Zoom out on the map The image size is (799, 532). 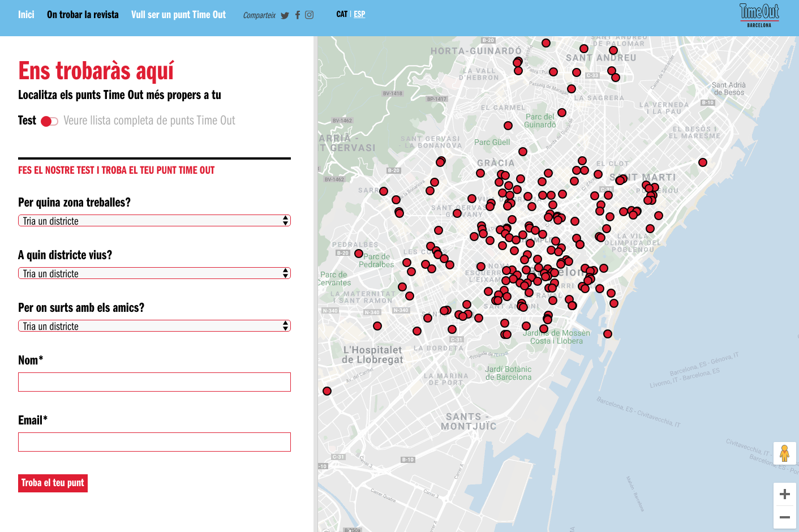[785, 517]
